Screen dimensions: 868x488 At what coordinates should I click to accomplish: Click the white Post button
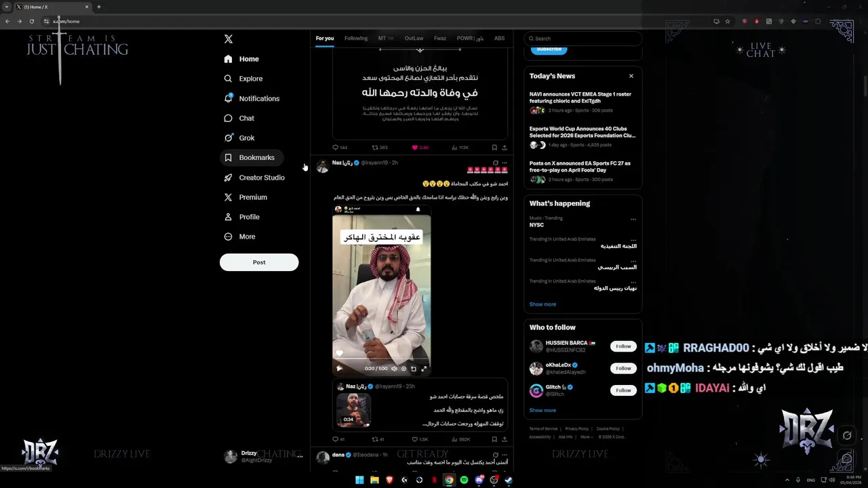coord(259,262)
